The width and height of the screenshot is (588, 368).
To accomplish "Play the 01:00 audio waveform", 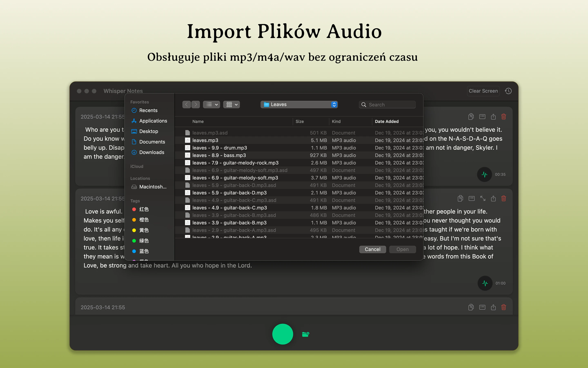I will tap(485, 283).
